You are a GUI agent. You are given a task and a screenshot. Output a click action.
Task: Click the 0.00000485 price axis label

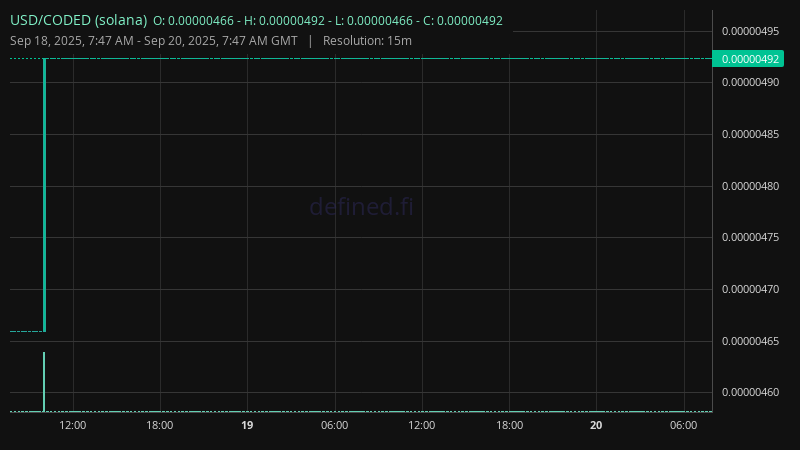coord(751,134)
